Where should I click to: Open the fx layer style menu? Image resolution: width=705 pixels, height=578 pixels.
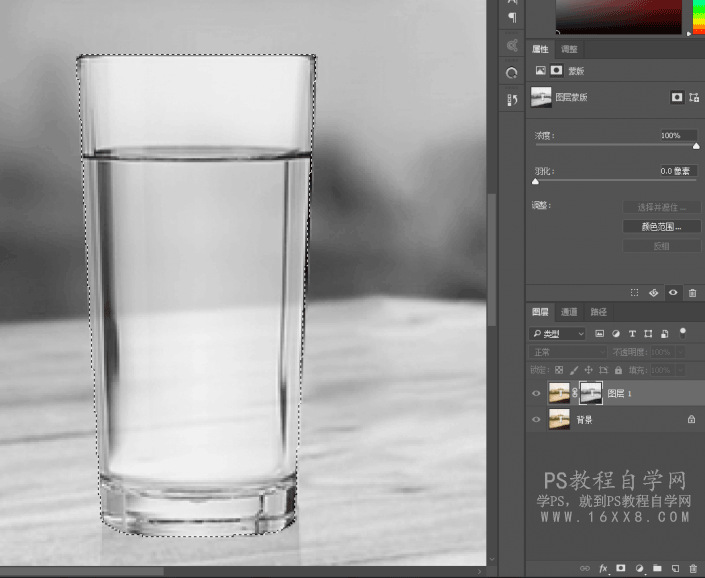click(x=603, y=569)
